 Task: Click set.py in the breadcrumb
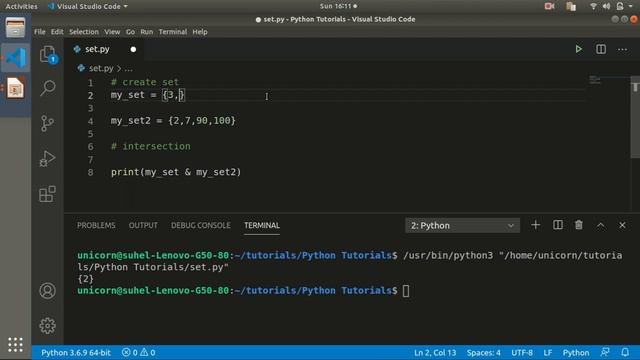101,68
